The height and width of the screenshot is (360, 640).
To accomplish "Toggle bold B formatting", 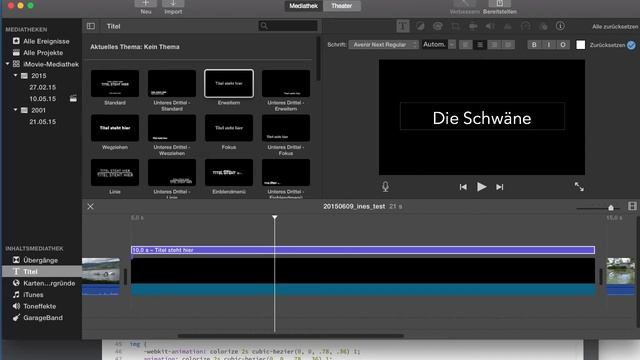I will tap(534, 45).
